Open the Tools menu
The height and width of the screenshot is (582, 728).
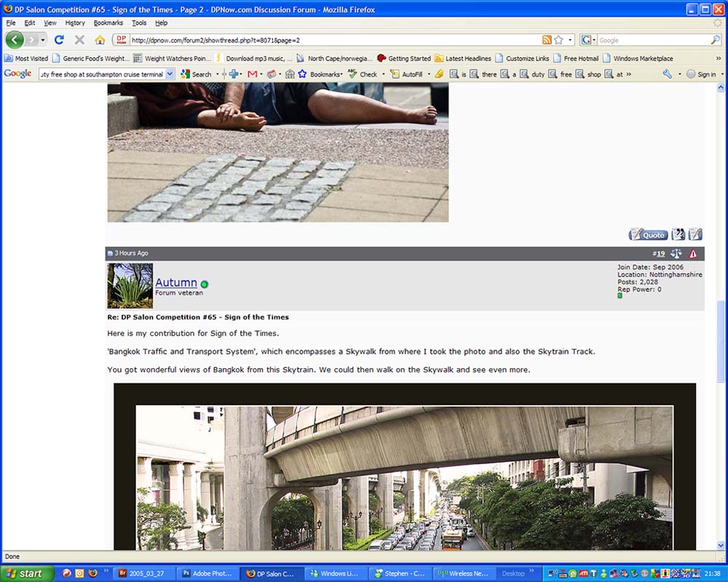pos(138,23)
